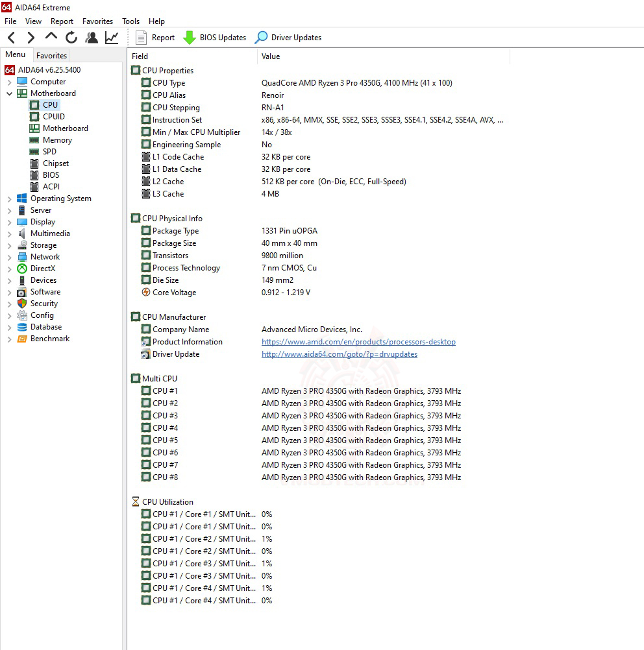Open the AMD product information link
The height and width of the screenshot is (650, 644).
[358, 342]
